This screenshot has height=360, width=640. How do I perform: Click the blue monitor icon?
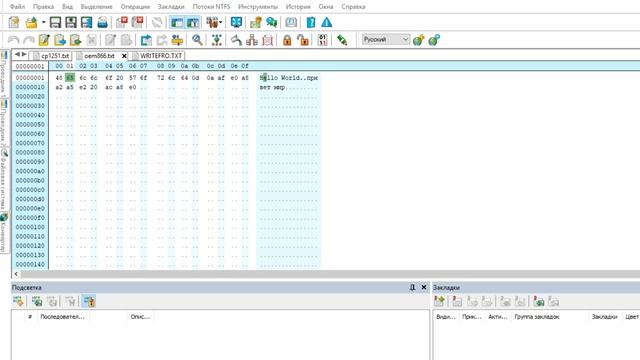(236, 22)
